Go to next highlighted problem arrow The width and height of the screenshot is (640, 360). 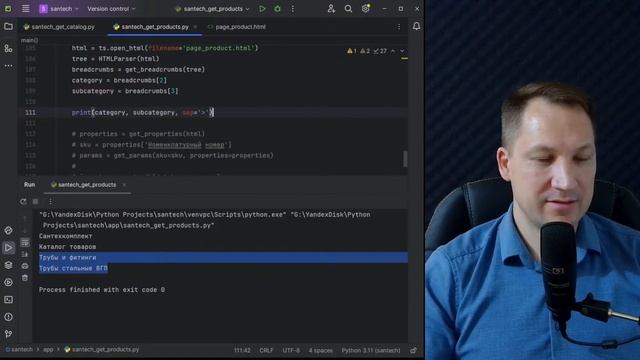pyautogui.click(x=402, y=51)
